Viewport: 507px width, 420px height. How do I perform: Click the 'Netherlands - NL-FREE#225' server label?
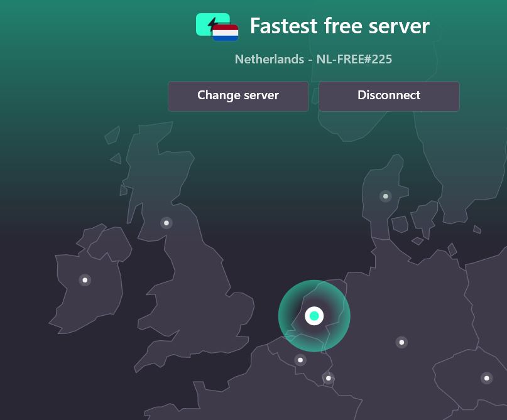tap(313, 59)
